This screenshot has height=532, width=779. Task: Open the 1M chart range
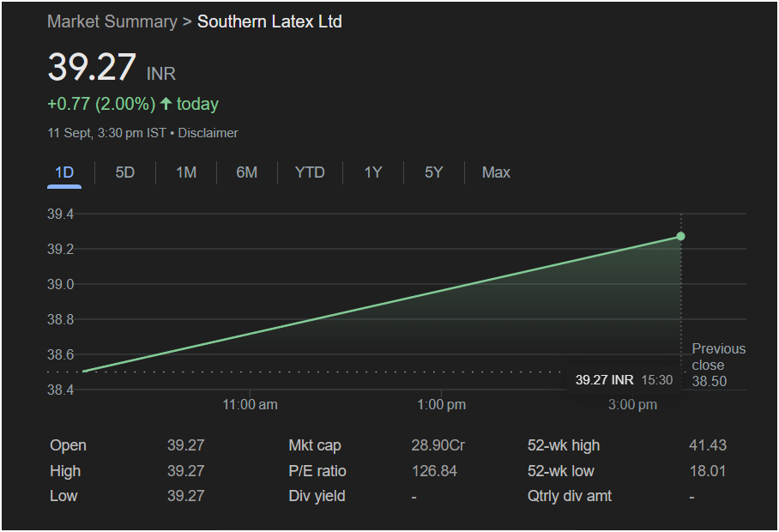pyautogui.click(x=186, y=172)
